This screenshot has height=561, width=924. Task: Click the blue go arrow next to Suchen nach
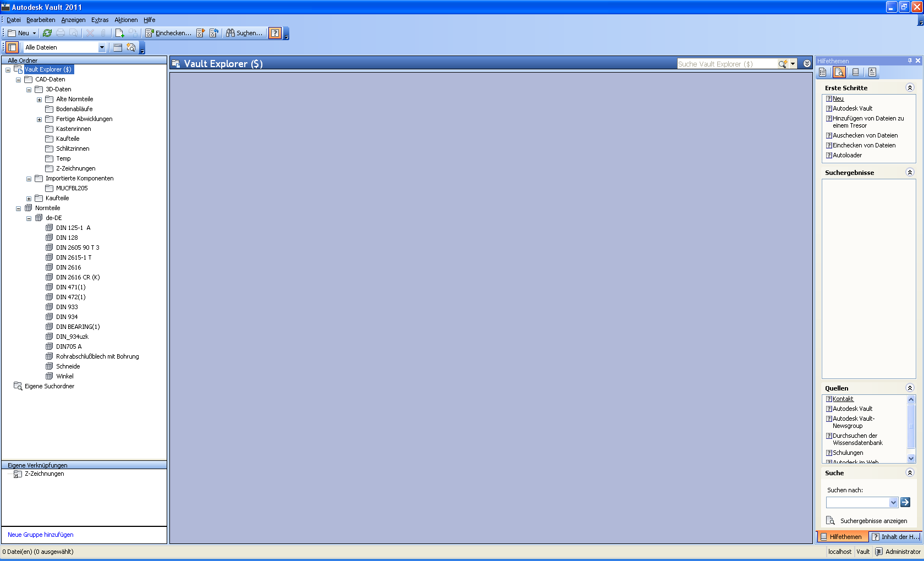pos(905,502)
